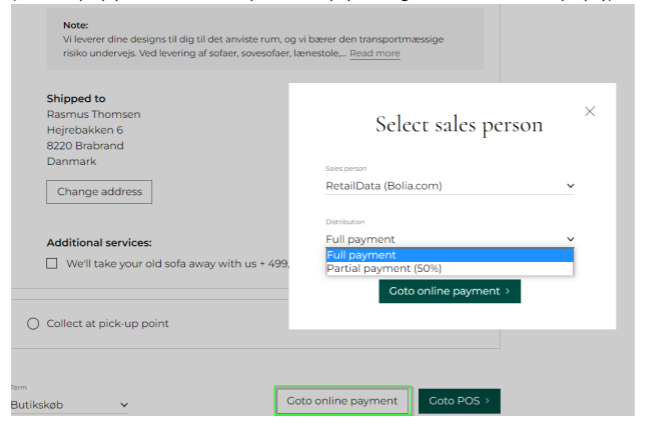Click the Distribution dropdown chevron arrow
Viewport: 646px width, 426px height.
(570, 239)
